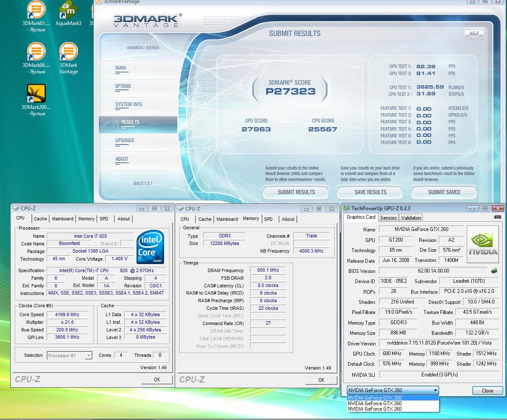
Task: Open SYSTEM INFO in 3DMark Vantage
Action: (129, 104)
